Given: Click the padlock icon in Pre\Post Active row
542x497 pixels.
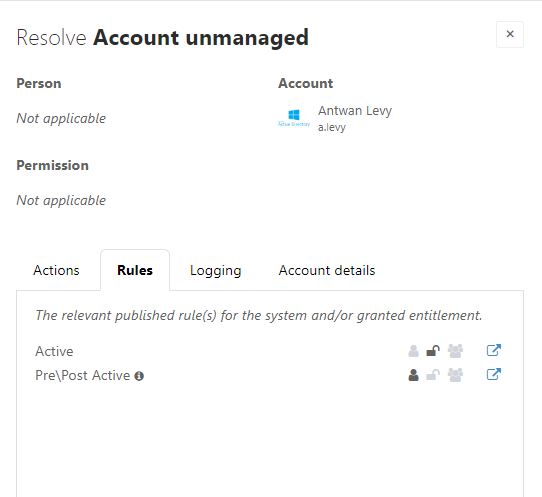Looking at the screenshot, I should 433,375.
